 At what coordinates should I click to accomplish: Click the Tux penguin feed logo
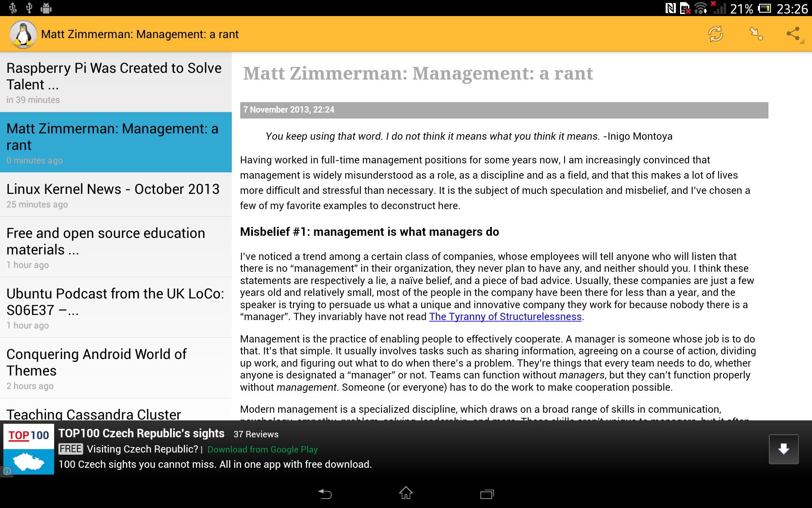click(22, 34)
